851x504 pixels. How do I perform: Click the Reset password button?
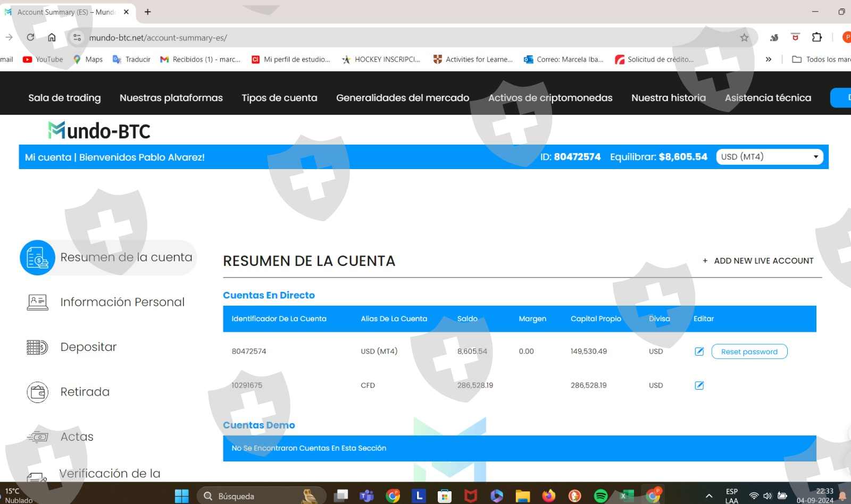749,351
